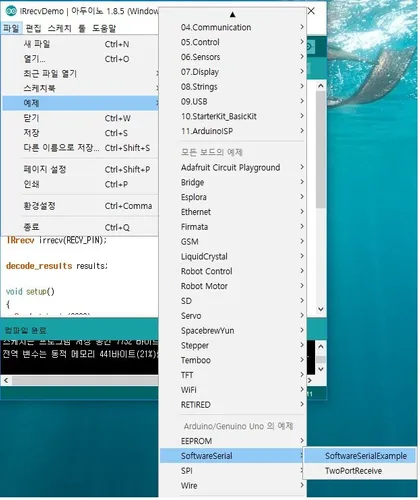The width and height of the screenshot is (420, 500).
Task: Open the 도움말 menu
Action: [104, 28]
